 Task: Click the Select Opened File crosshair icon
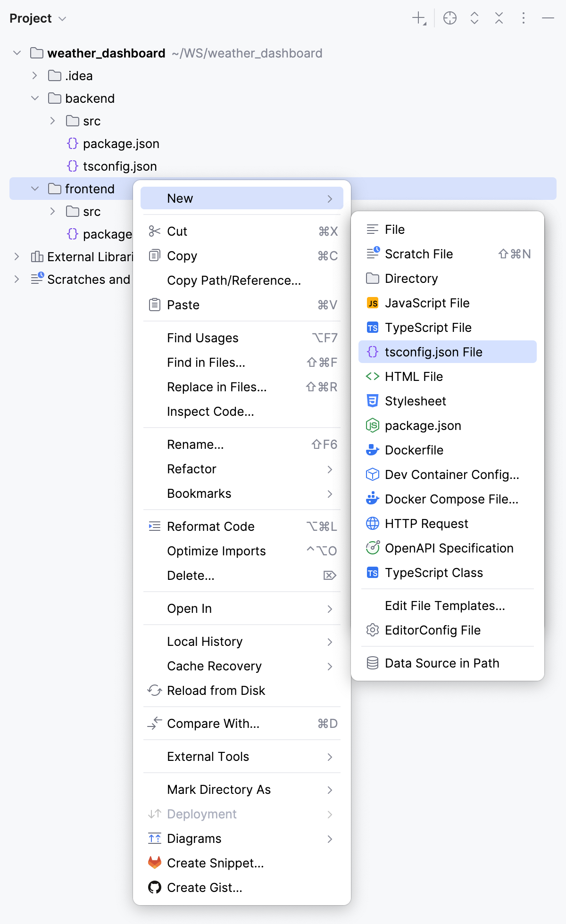point(450,18)
